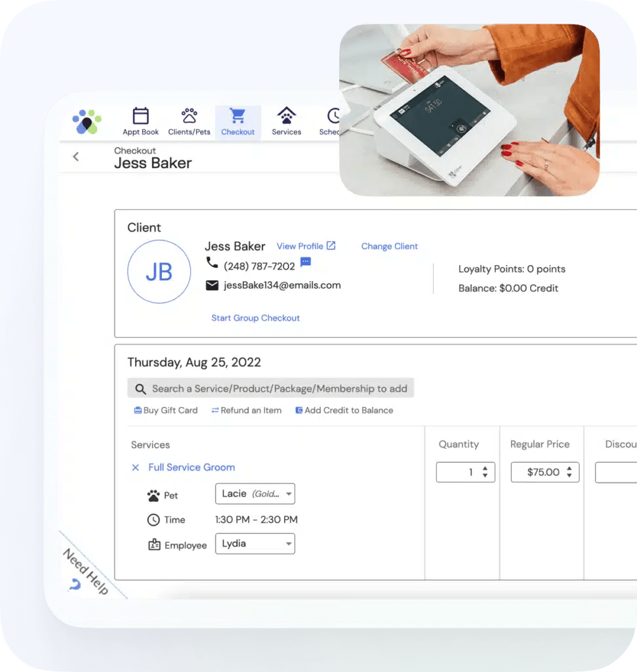Remove Full Service Groom with X

pos(135,467)
